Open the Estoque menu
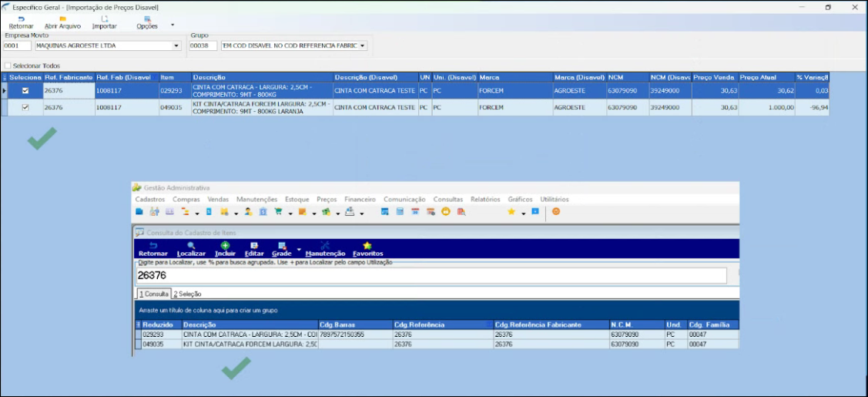 point(297,200)
